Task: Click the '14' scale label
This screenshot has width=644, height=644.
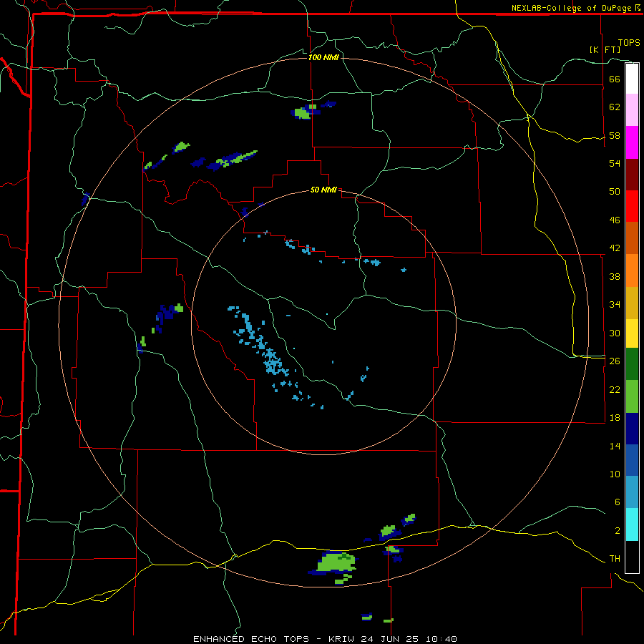Action: point(615,446)
